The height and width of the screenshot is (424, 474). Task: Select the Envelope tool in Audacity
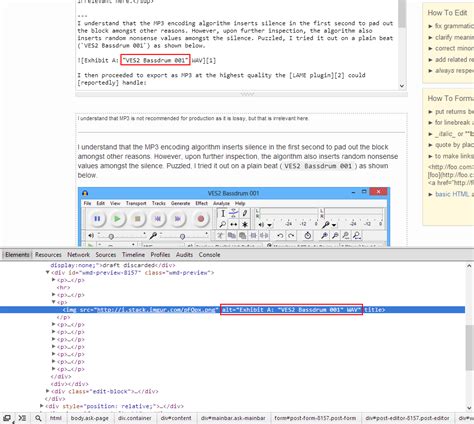coord(234,213)
